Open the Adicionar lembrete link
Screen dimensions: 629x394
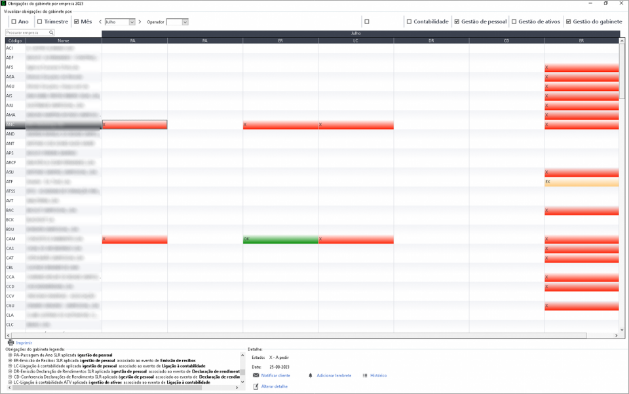pos(334,376)
